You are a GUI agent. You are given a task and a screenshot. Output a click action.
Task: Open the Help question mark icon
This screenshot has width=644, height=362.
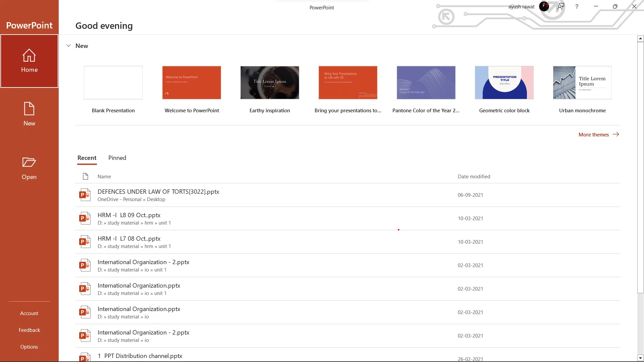click(x=577, y=6)
